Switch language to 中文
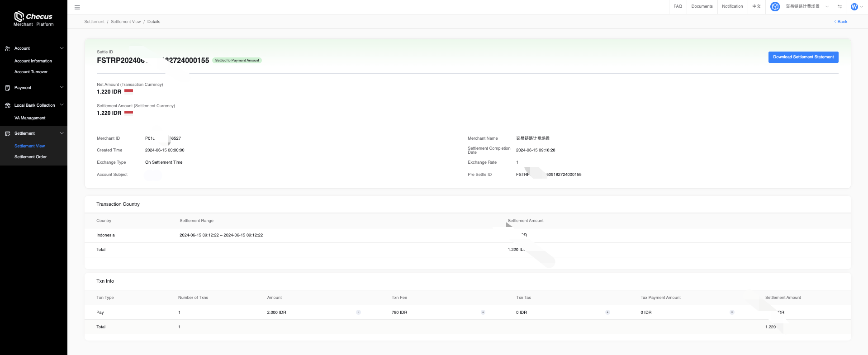 coord(756,7)
